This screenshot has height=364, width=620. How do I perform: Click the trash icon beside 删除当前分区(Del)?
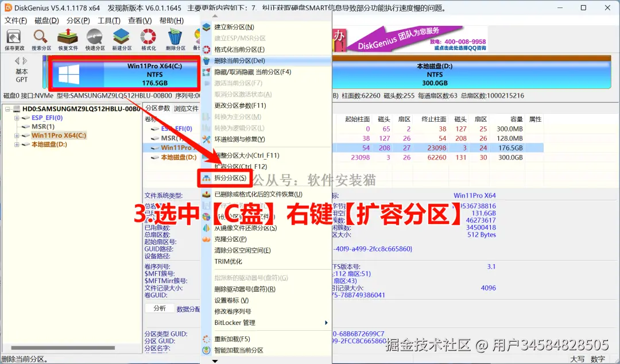(207, 60)
